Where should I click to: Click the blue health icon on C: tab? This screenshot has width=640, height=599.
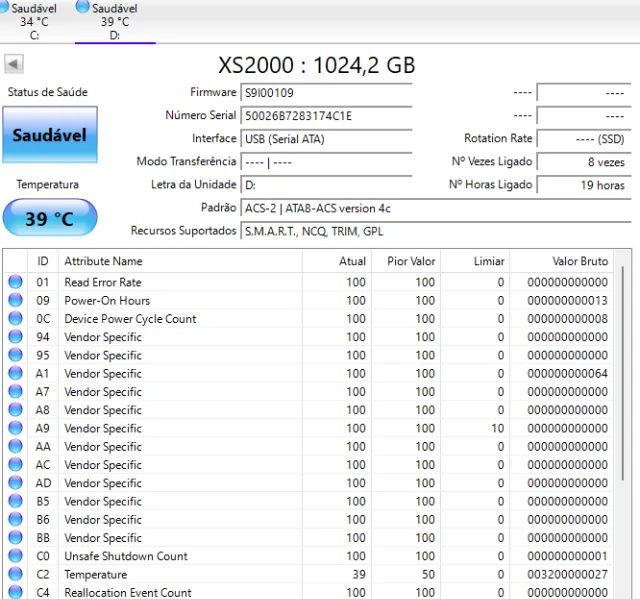pos(3,7)
